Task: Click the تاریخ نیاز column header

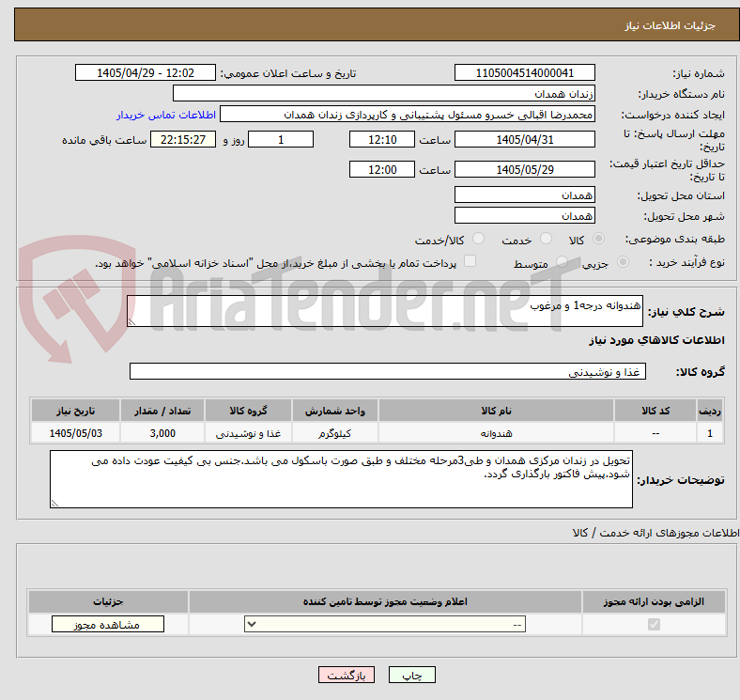Action: [x=75, y=411]
